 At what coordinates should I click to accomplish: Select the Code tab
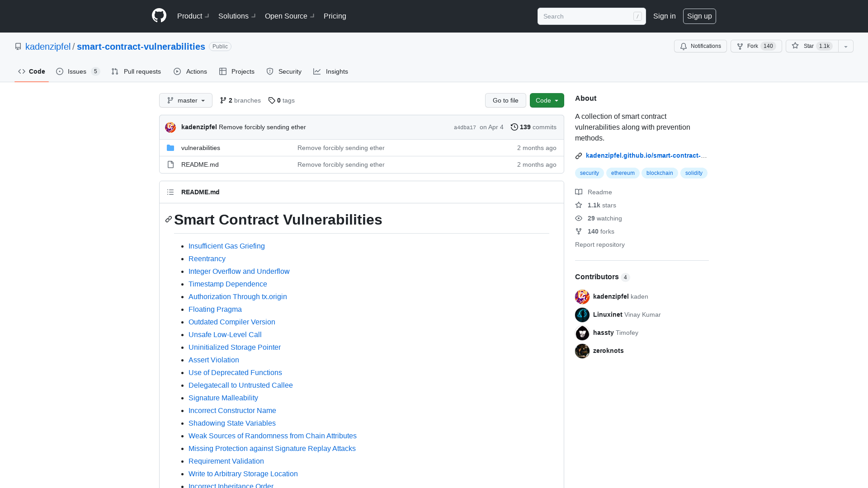[x=32, y=71]
